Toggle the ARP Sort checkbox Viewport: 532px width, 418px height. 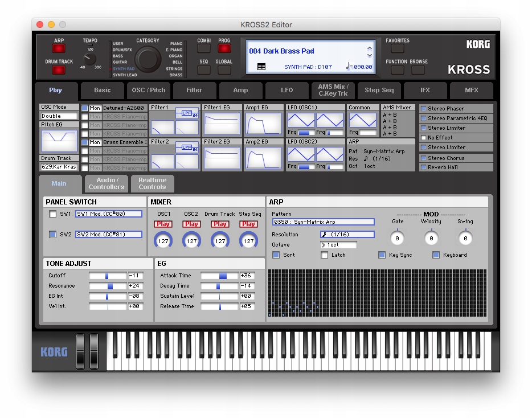point(276,255)
